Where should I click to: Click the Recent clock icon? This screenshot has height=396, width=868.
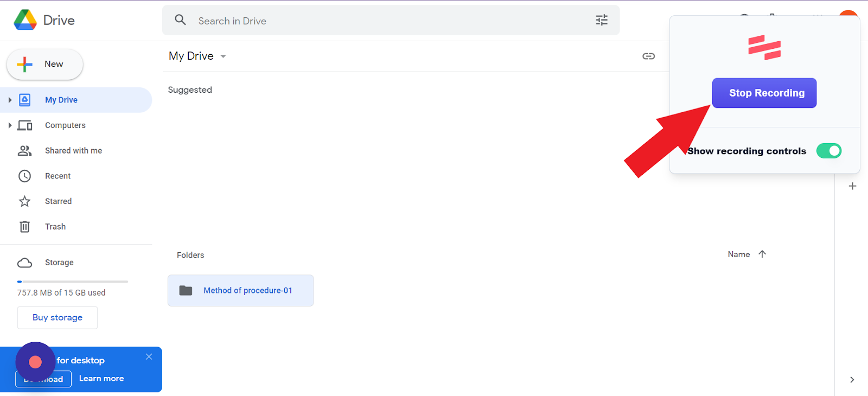click(25, 176)
